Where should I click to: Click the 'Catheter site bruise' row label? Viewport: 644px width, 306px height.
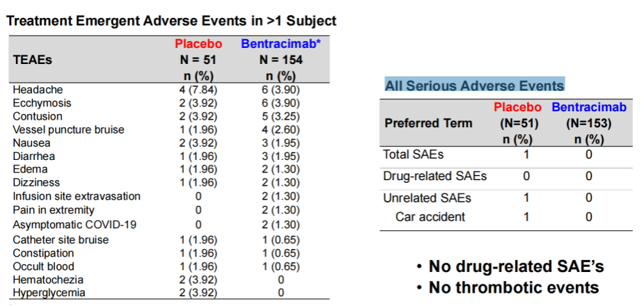(61, 240)
